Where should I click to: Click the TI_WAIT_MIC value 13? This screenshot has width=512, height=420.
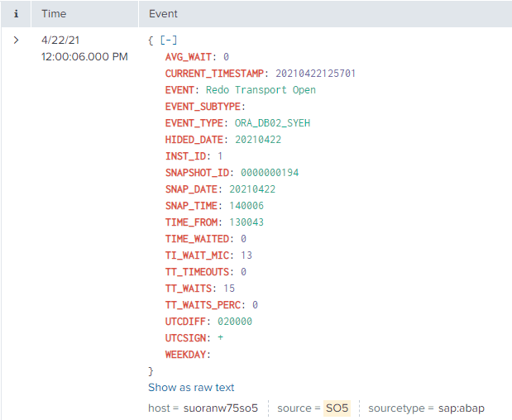246,255
